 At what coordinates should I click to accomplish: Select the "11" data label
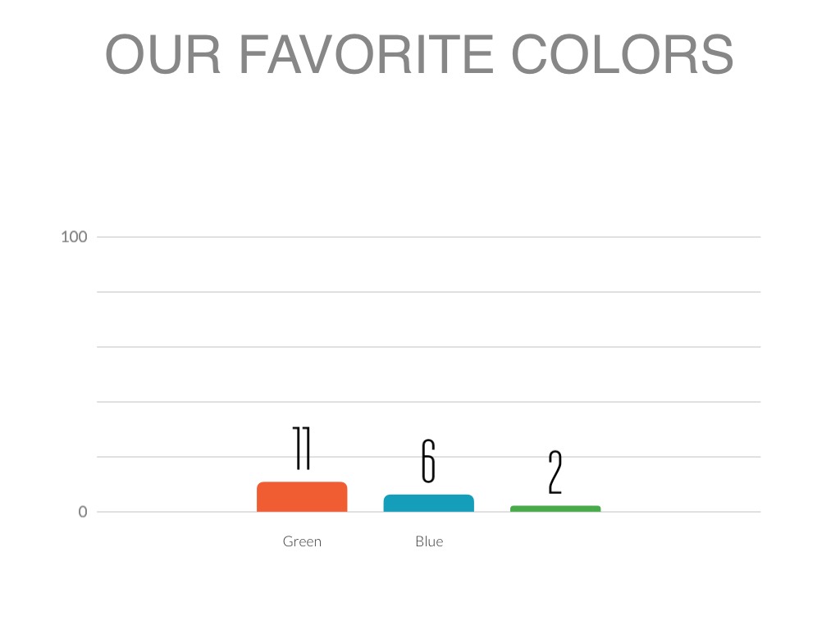(x=302, y=449)
